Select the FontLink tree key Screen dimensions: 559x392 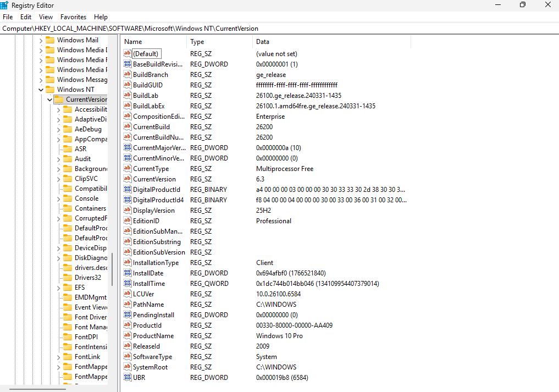[x=87, y=357]
